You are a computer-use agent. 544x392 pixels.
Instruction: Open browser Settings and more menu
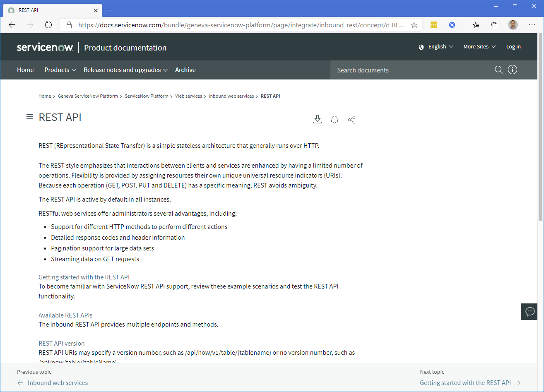pos(532,25)
